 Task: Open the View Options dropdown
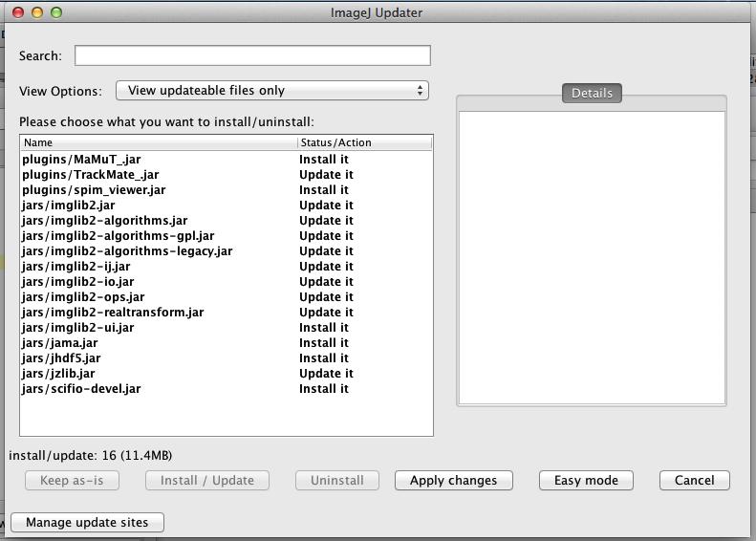272,90
